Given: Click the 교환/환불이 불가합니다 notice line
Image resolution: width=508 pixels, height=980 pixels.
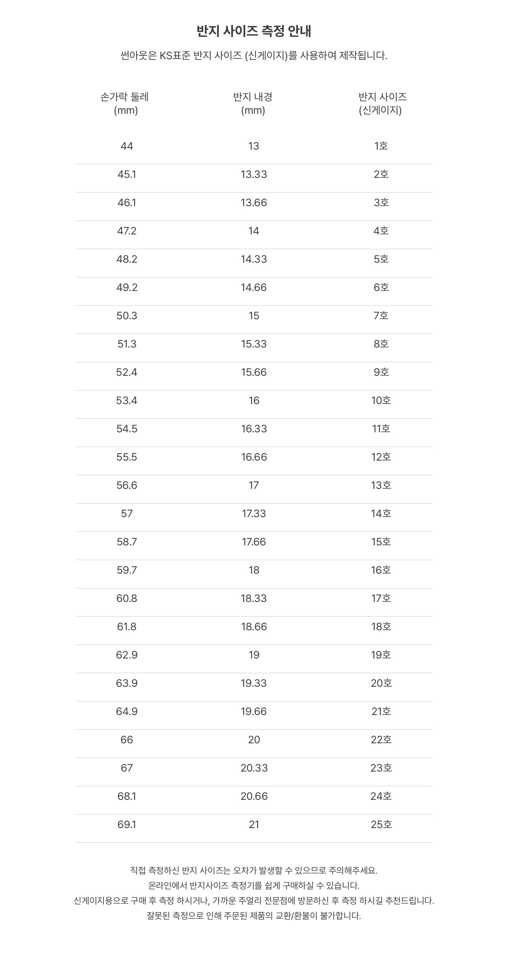Looking at the screenshot, I should (254, 916).
